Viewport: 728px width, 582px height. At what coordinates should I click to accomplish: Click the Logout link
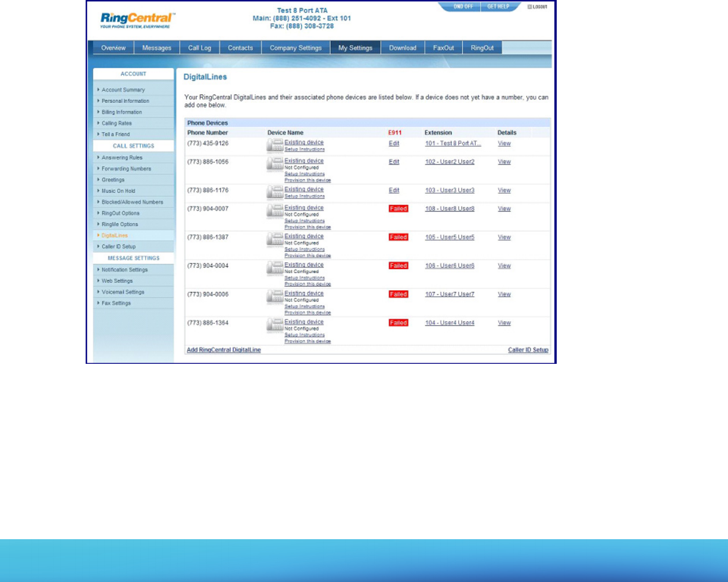pyautogui.click(x=537, y=7)
